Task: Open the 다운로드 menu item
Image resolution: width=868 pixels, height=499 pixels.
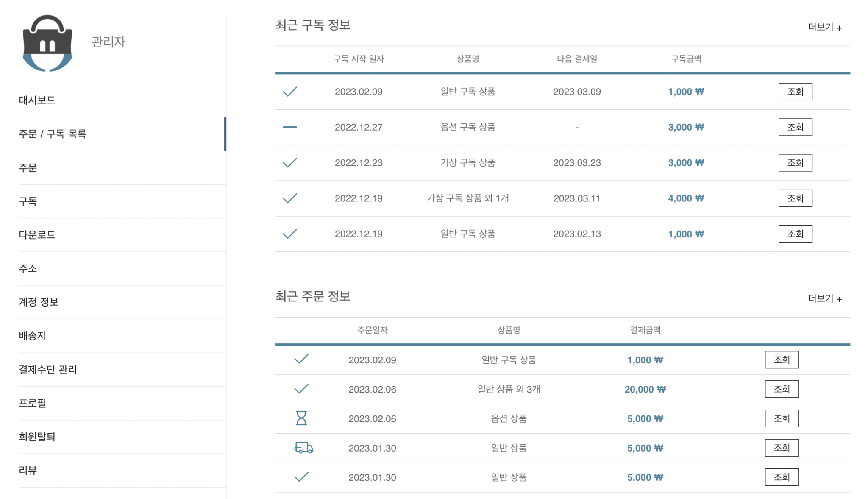Action: [37, 235]
